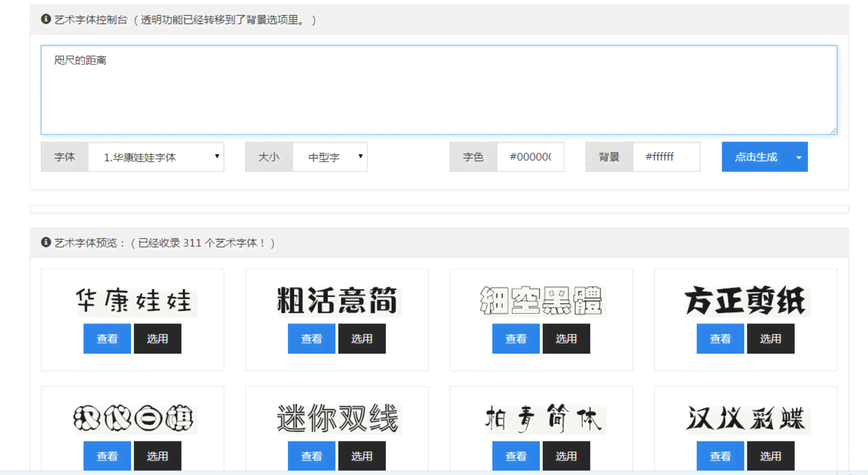Click the info icon beside 艺术字体控制台
This screenshot has height=475, width=868.
coord(46,19)
